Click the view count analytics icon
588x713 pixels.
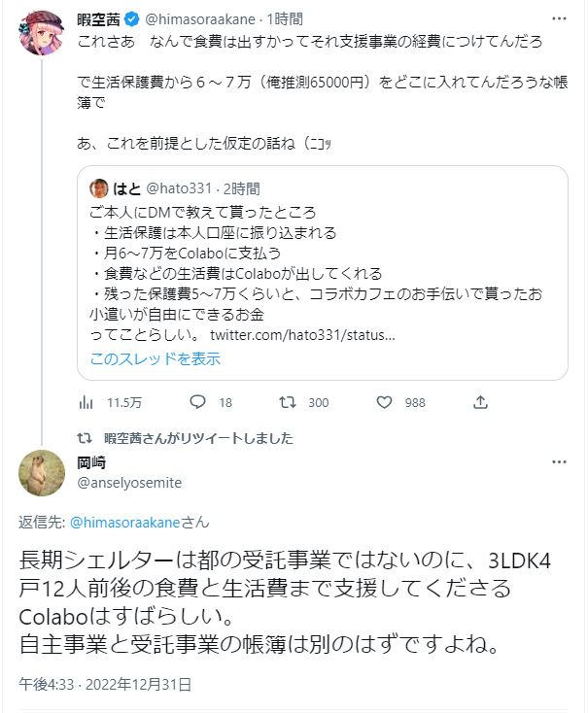(86, 402)
